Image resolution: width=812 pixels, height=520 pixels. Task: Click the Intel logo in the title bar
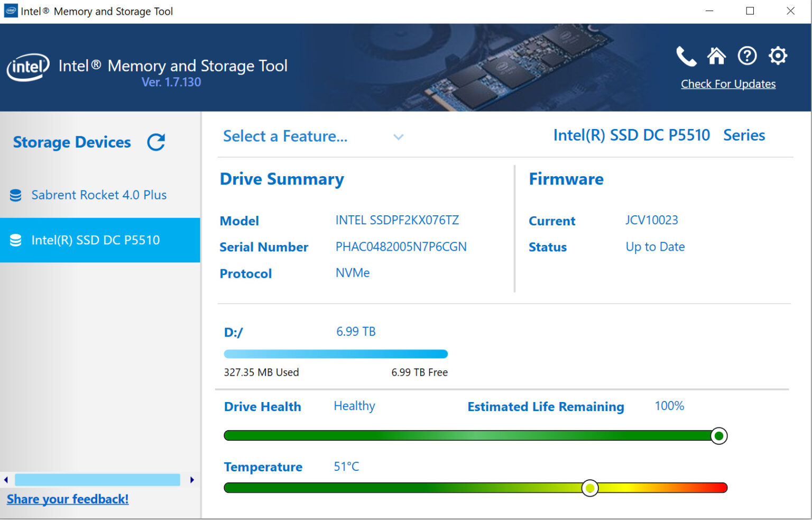(x=11, y=11)
